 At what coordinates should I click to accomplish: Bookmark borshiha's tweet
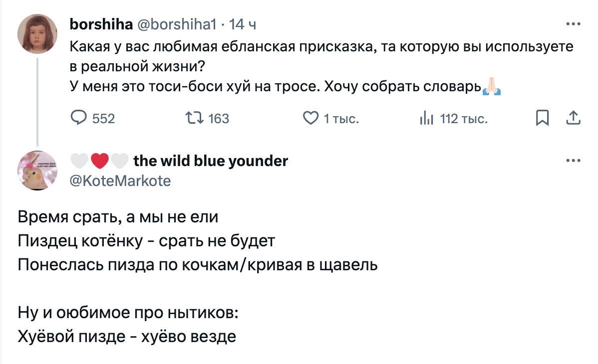click(542, 118)
